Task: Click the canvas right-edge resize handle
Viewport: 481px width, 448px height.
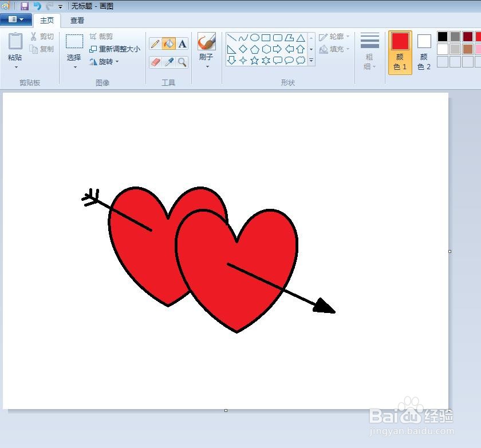Action: click(x=450, y=251)
